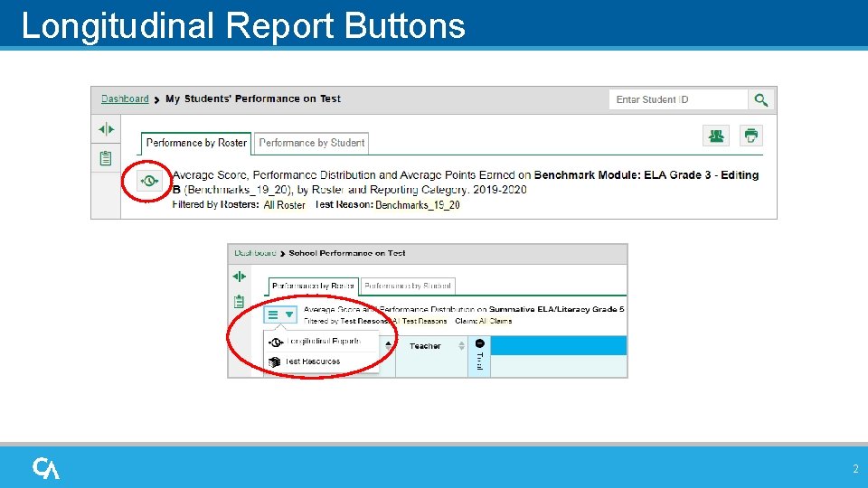868x488 pixels.
Task: Click the CA logo in footer
Action: 46,468
